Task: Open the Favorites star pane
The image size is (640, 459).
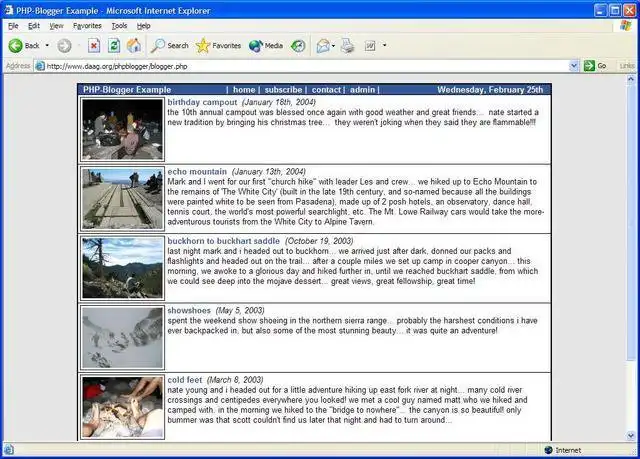Action: [x=218, y=46]
